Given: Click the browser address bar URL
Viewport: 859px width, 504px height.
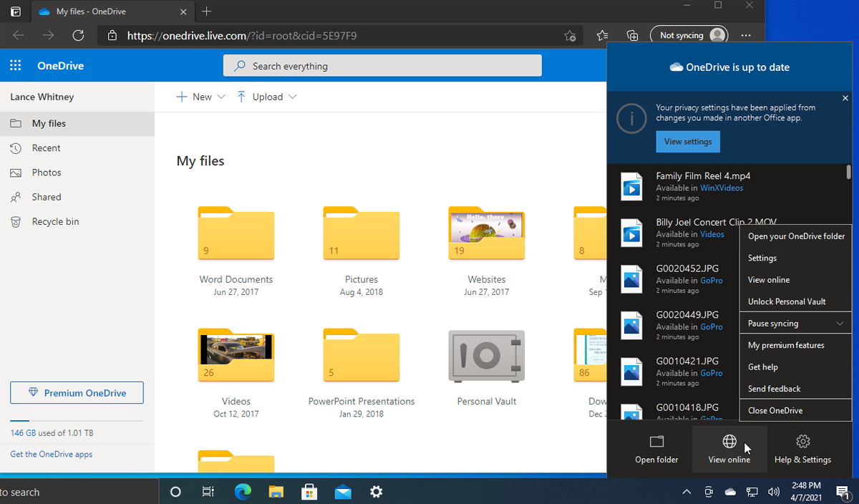Looking at the screenshot, I should pyautogui.click(x=242, y=35).
